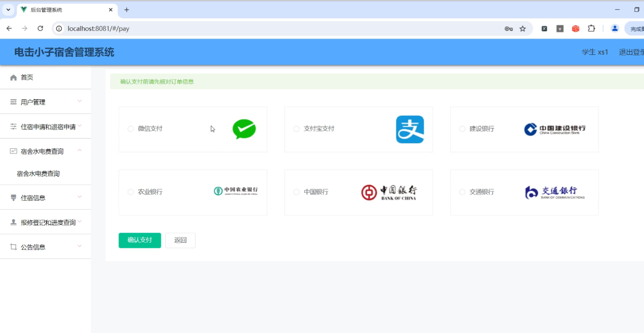Click the 返回 button
The height and width of the screenshot is (333, 644).
pyautogui.click(x=180, y=241)
